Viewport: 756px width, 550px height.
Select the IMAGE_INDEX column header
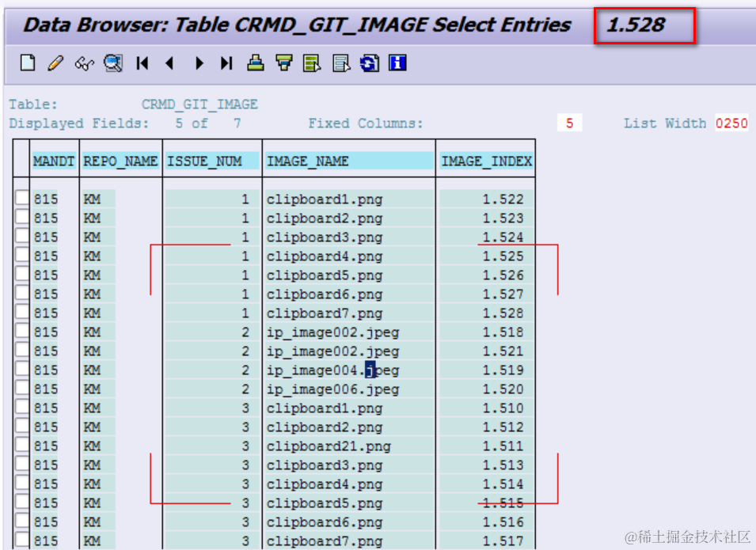pyautogui.click(x=486, y=161)
